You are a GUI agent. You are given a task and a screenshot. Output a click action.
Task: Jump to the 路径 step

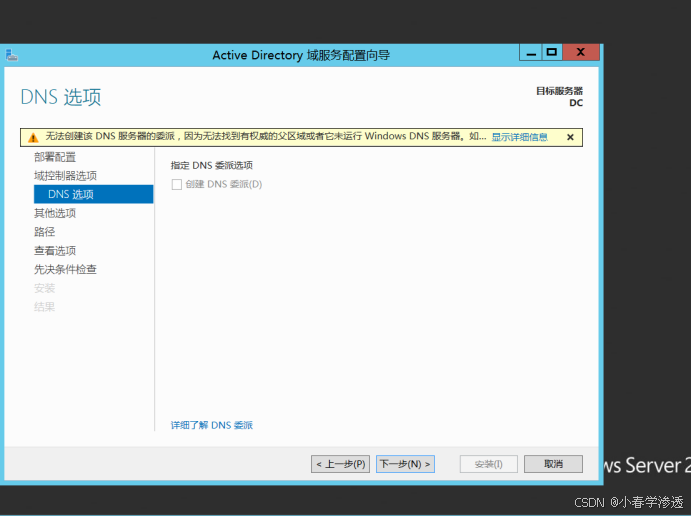click(45, 232)
